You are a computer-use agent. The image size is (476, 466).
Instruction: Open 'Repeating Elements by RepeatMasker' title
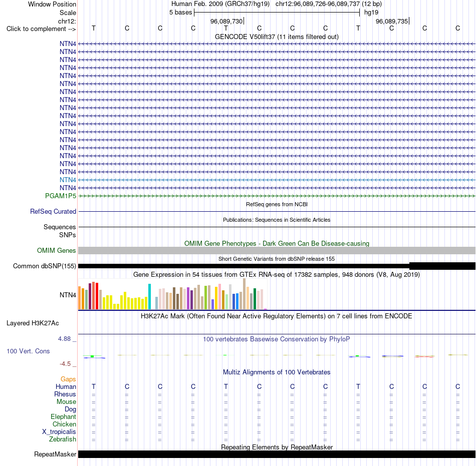[277, 447]
